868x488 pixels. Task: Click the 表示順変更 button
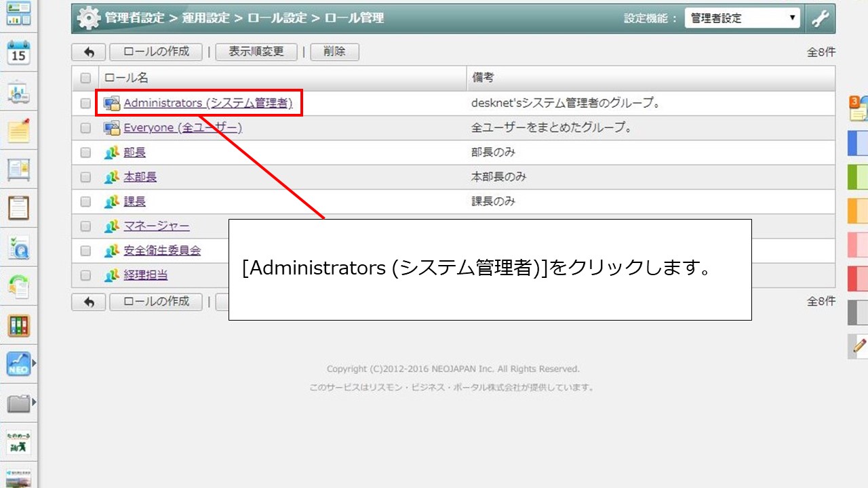[256, 52]
